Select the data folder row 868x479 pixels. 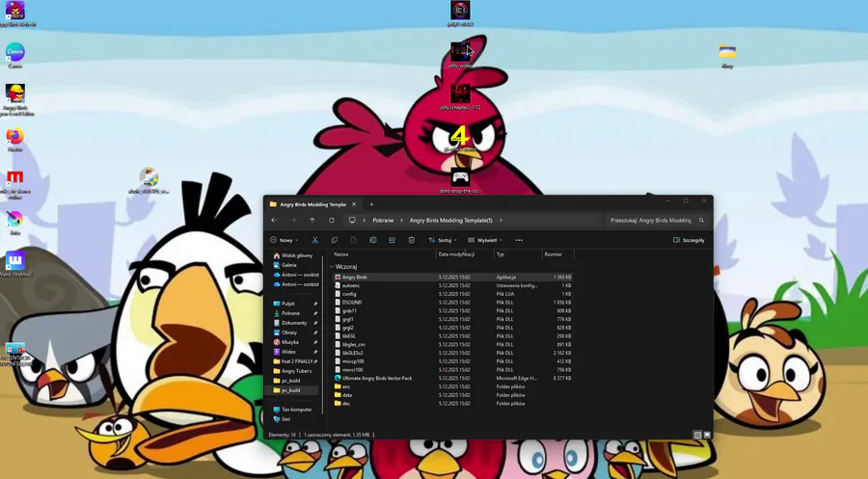coord(453,395)
